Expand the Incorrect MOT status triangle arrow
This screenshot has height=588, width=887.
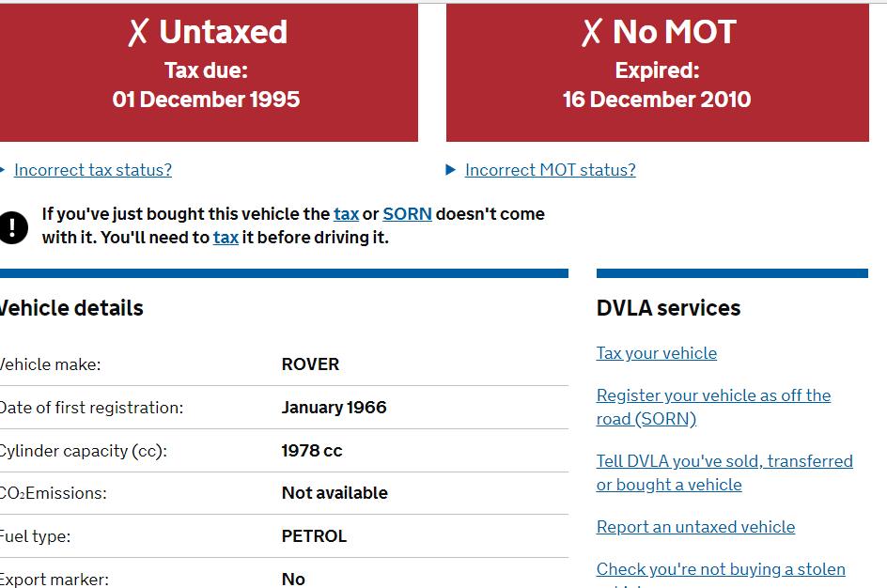coord(450,170)
